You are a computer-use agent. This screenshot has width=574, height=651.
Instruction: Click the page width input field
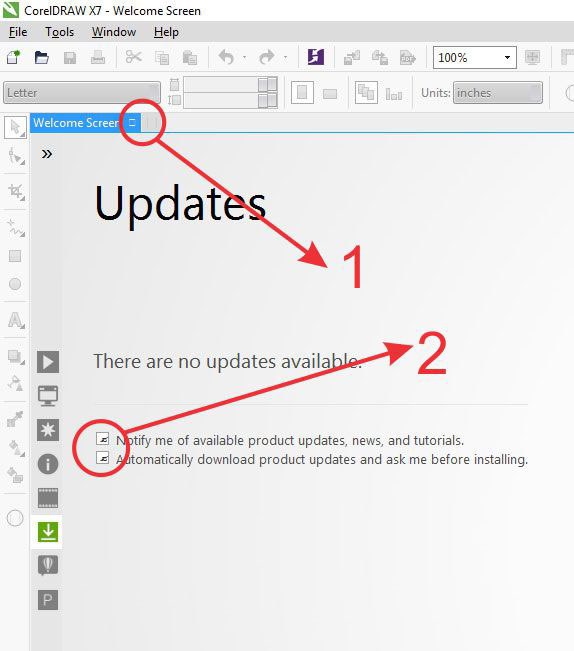(221, 85)
